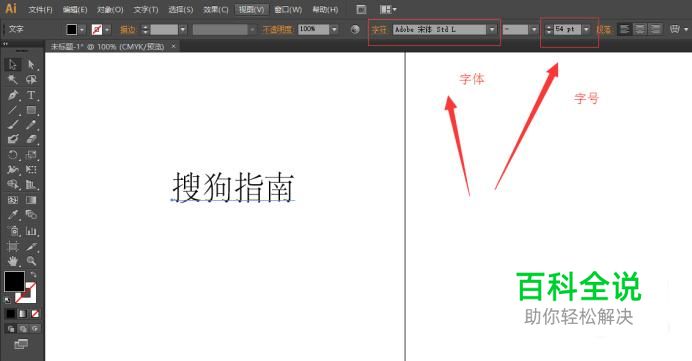Select the Magic Wand tool
This screenshot has height=361, width=692.
[12, 79]
